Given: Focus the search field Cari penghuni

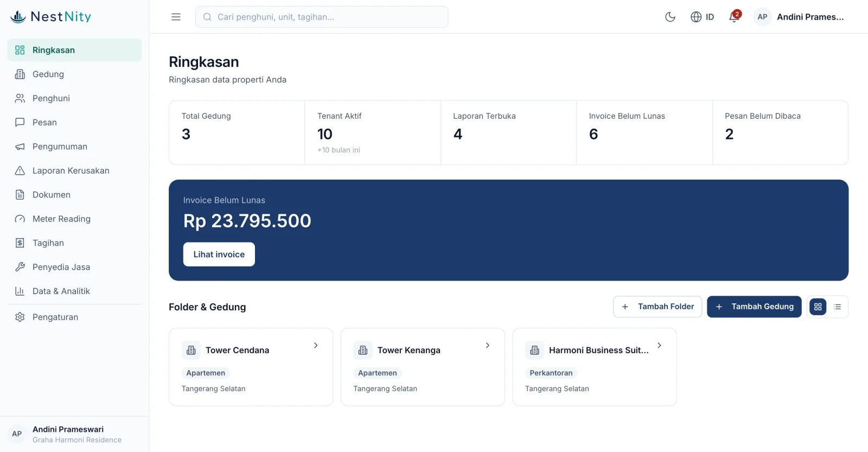Looking at the screenshot, I should click(x=322, y=17).
